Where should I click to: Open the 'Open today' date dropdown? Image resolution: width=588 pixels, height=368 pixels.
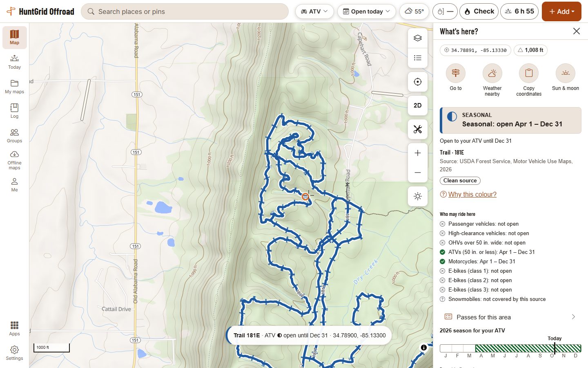(x=367, y=11)
